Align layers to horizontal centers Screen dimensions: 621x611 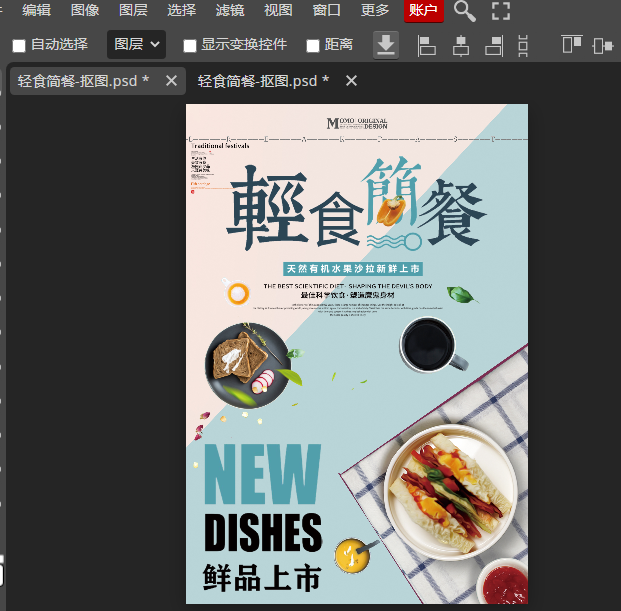pos(460,45)
